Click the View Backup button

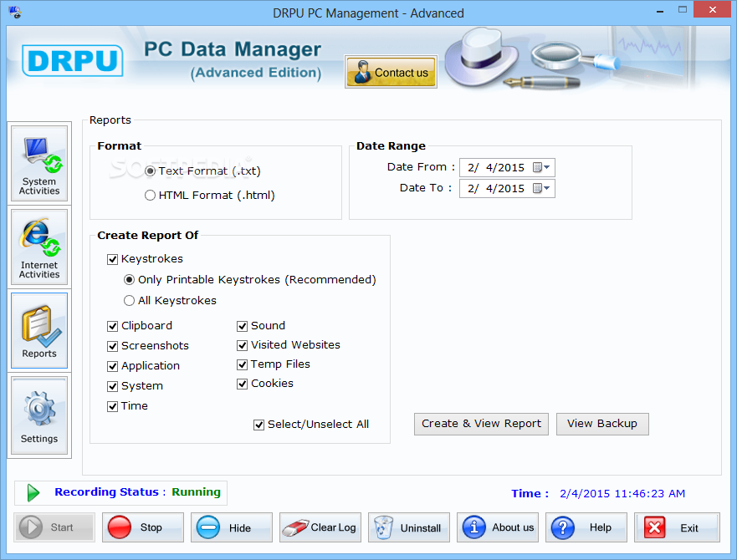[x=602, y=424]
